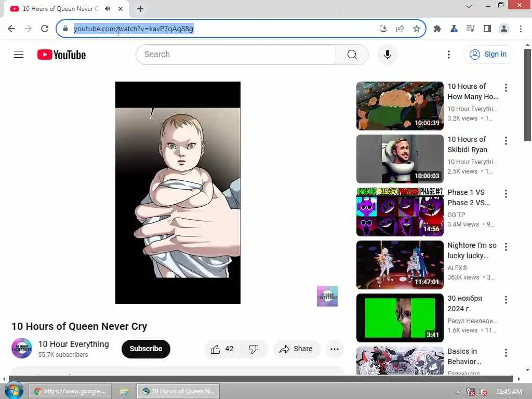Open 10 Hour Everything channel name

74,344
